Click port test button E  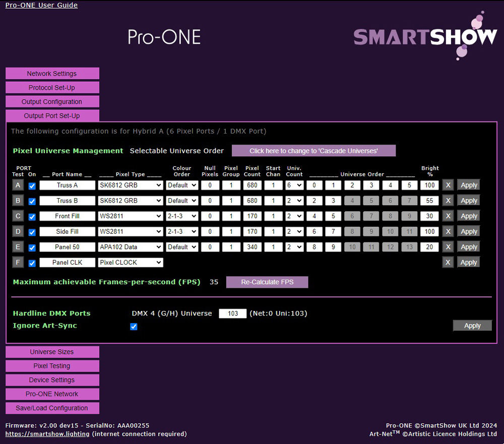click(18, 247)
